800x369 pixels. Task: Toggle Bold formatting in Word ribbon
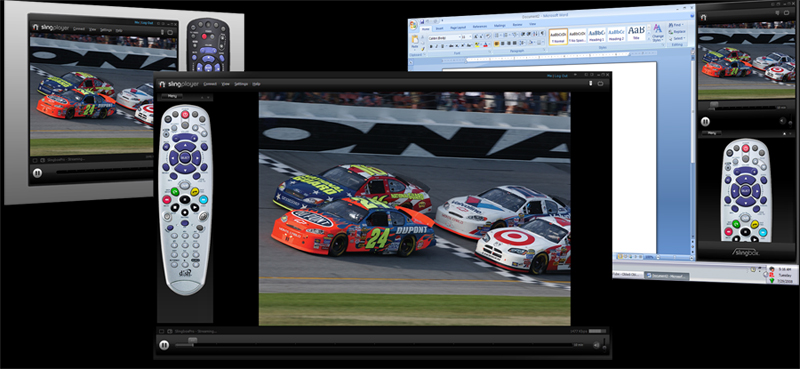(431, 46)
